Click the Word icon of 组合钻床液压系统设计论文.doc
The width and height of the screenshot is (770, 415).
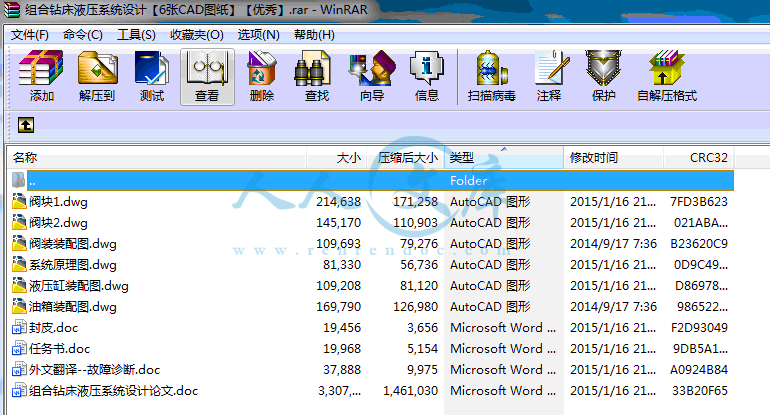pos(19,391)
